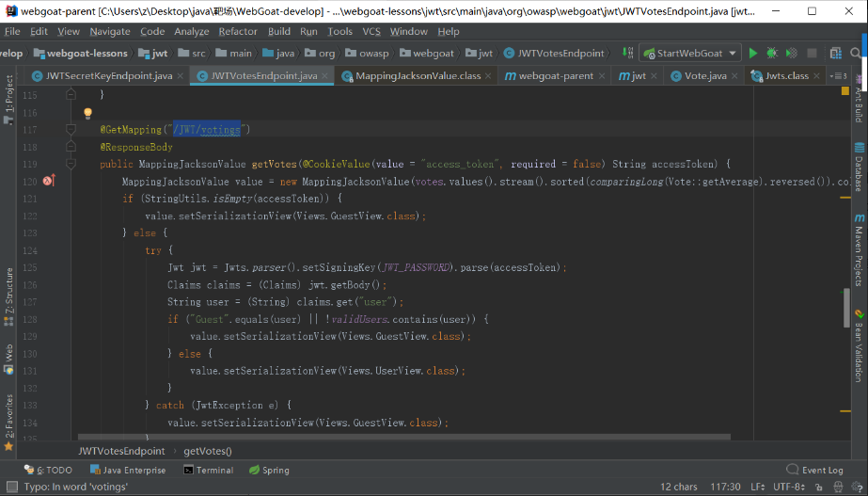This screenshot has width=868, height=496.
Task: Click the selected "/JWT/votings" string
Action: [x=207, y=130]
